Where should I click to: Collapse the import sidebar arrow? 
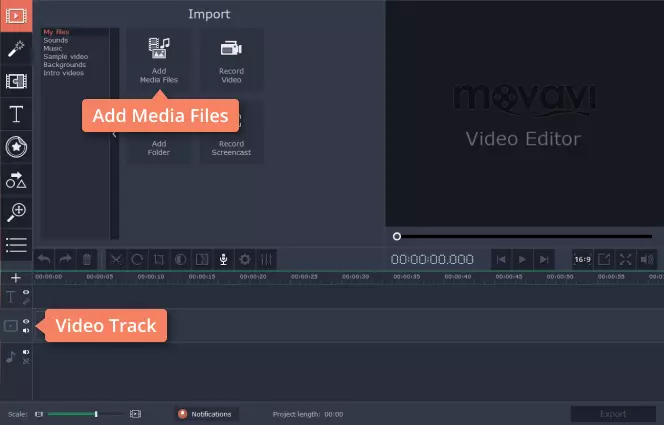coord(114,134)
